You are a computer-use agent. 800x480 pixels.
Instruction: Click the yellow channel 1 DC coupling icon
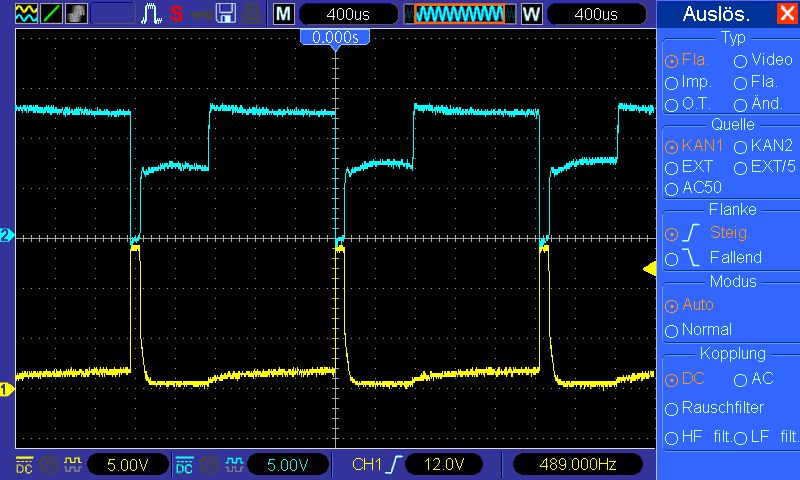point(24,464)
